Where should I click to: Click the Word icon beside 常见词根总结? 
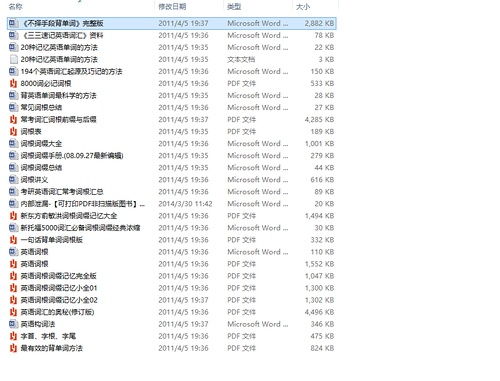click(13, 107)
